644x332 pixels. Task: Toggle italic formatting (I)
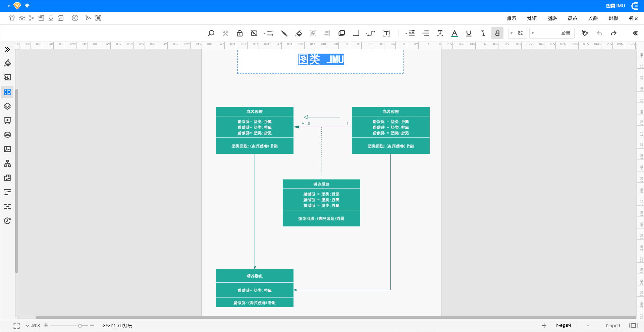[x=483, y=33]
